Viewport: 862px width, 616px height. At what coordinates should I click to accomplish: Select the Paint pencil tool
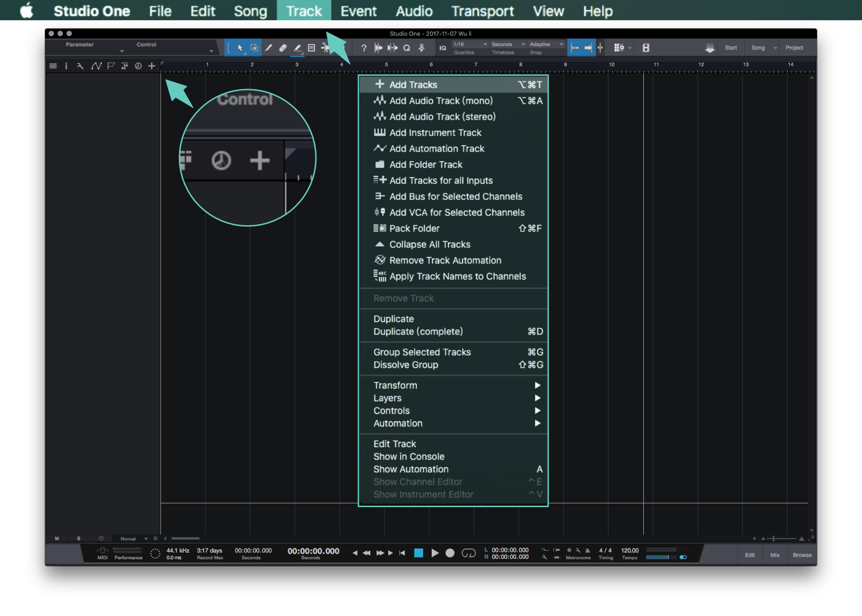(x=298, y=48)
